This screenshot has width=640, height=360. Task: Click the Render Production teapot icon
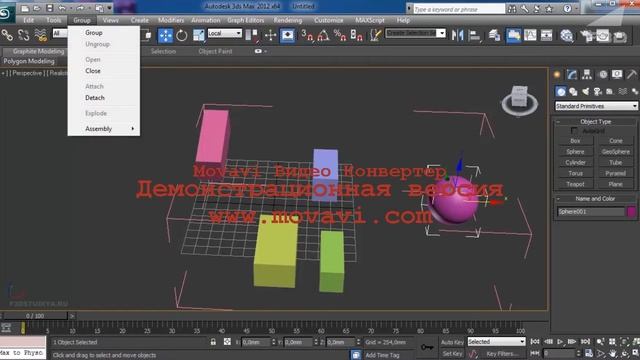tap(620, 36)
